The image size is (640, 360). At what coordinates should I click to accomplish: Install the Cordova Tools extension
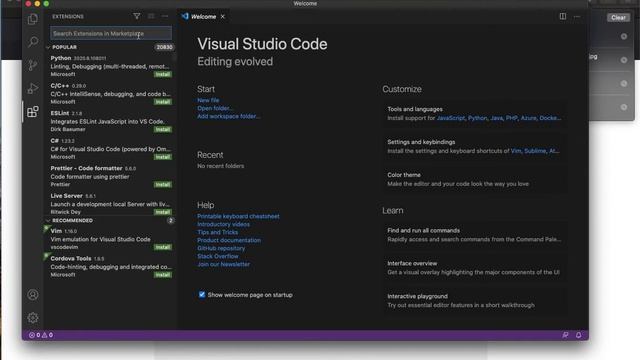click(162, 275)
